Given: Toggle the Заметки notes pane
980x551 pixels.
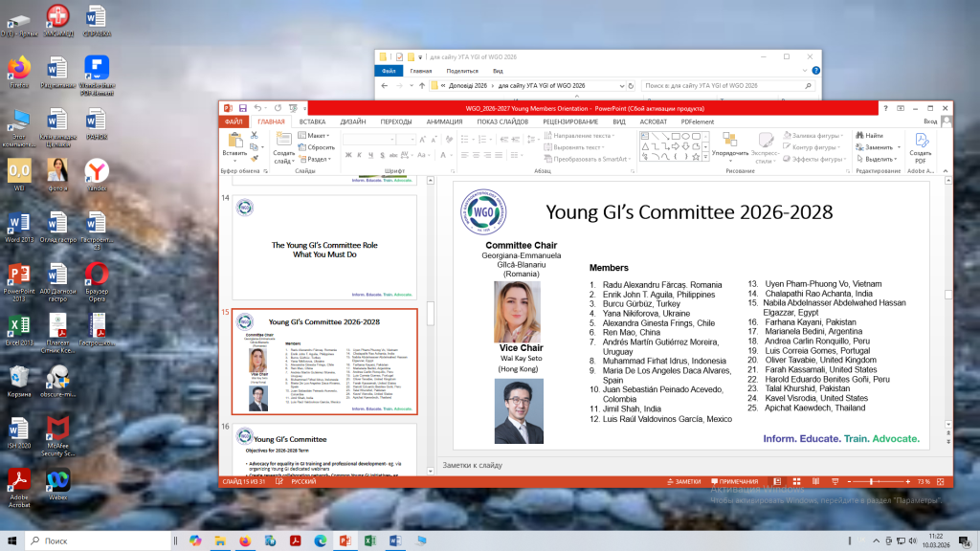Looking at the screenshot, I should click(687, 481).
